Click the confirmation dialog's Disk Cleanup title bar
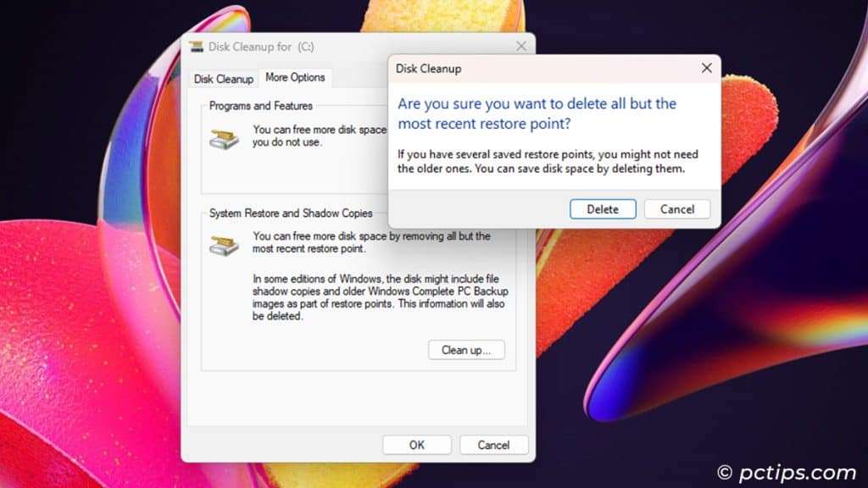The width and height of the screenshot is (868, 488). click(x=509, y=68)
